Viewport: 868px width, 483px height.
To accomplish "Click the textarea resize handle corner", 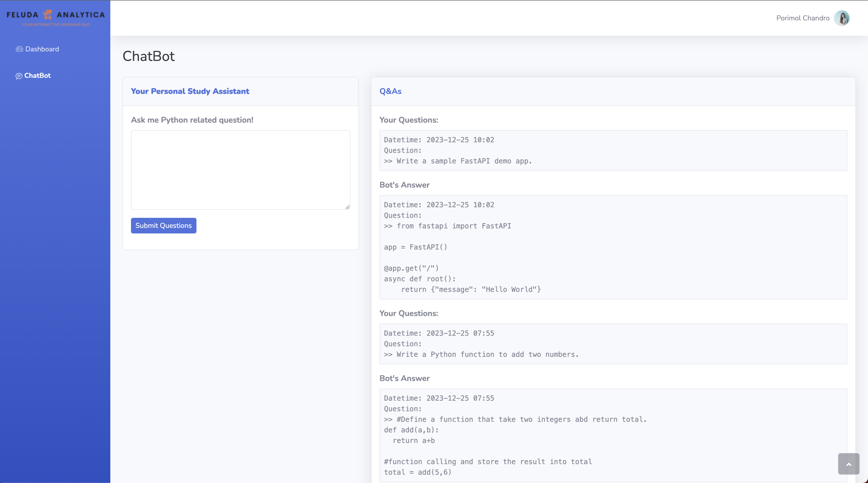I will click(347, 207).
